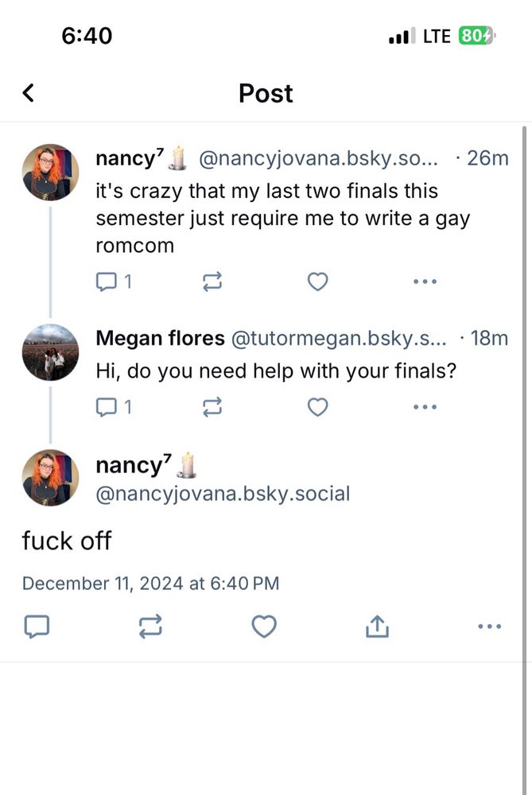Go back using the left chevron
Screen dimensions: 532x795
(29, 93)
